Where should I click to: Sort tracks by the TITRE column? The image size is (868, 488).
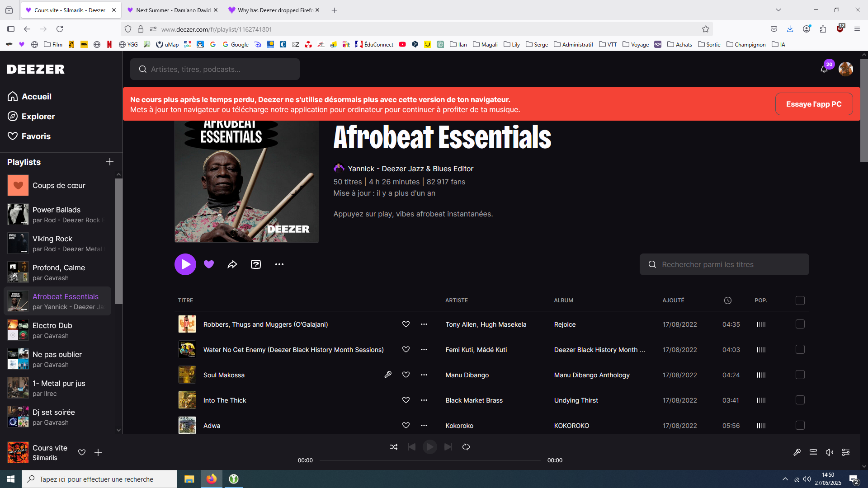(x=185, y=300)
